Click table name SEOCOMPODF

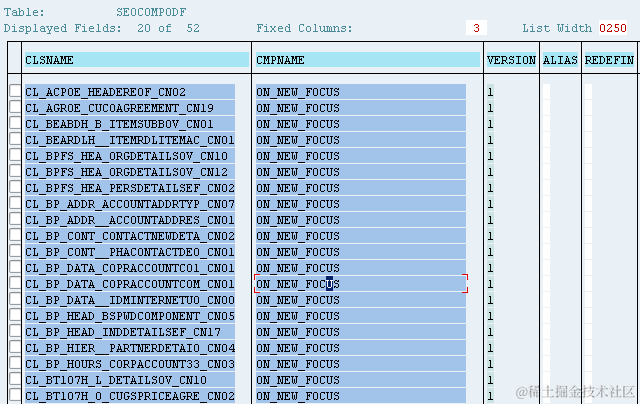pos(151,12)
